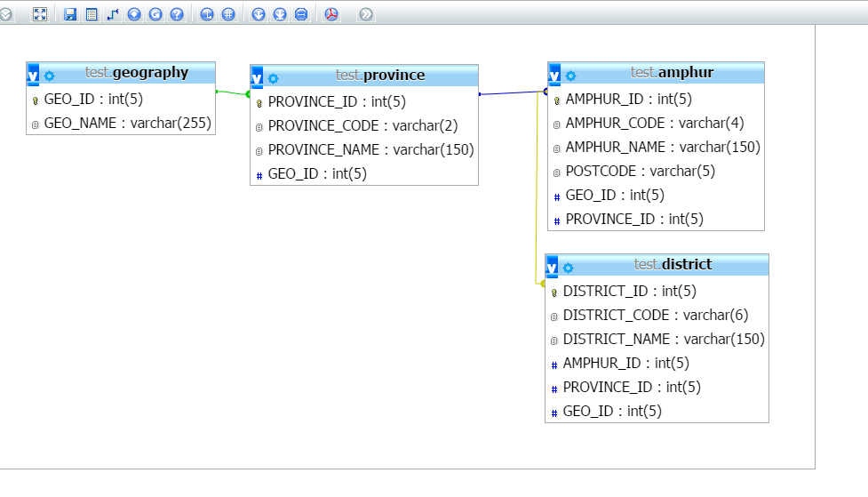Enable snap to grid icon
The width and height of the screenshot is (868, 497).
pyautogui.click(x=228, y=14)
